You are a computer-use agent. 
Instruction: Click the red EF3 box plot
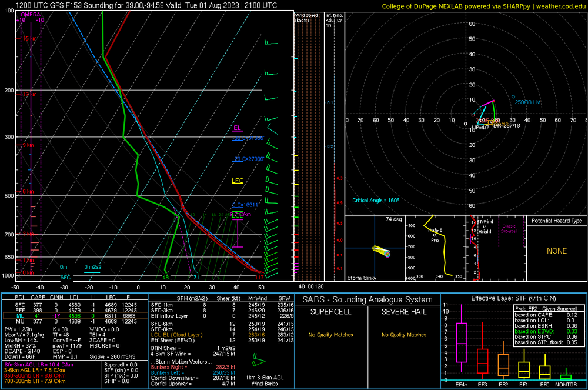(x=482, y=360)
